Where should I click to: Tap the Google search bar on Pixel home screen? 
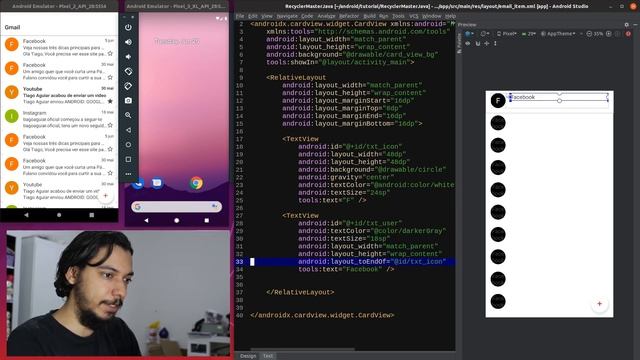(176, 207)
